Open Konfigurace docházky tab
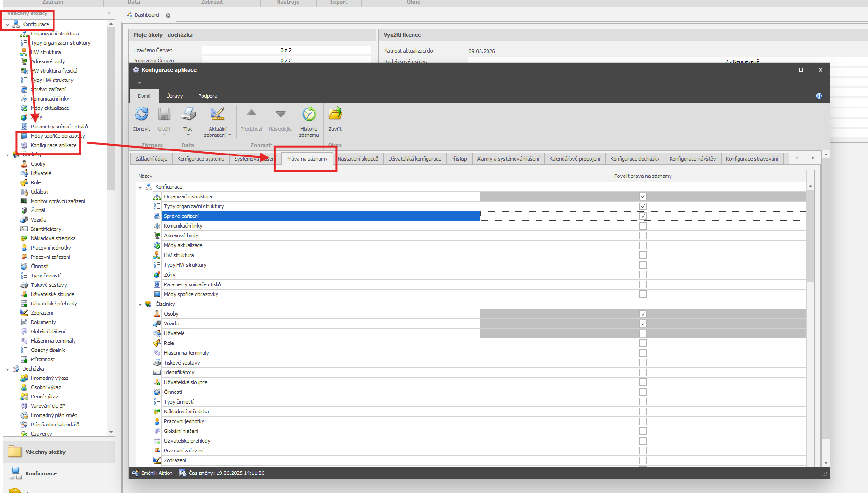Image resolution: width=868 pixels, height=493 pixels. tap(635, 159)
